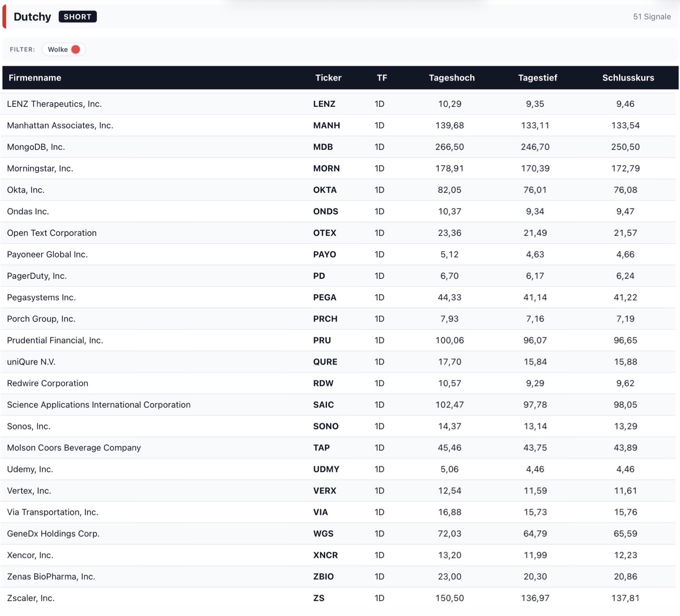Open the SAIC ticker symbol
The width and height of the screenshot is (680, 616).
(x=323, y=405)
